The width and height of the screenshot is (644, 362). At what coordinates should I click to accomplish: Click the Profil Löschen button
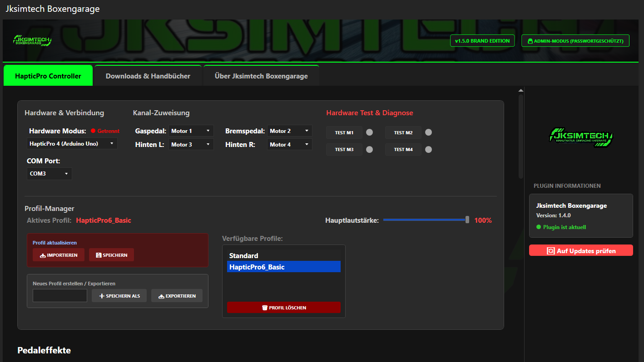(x=284, y=308)
